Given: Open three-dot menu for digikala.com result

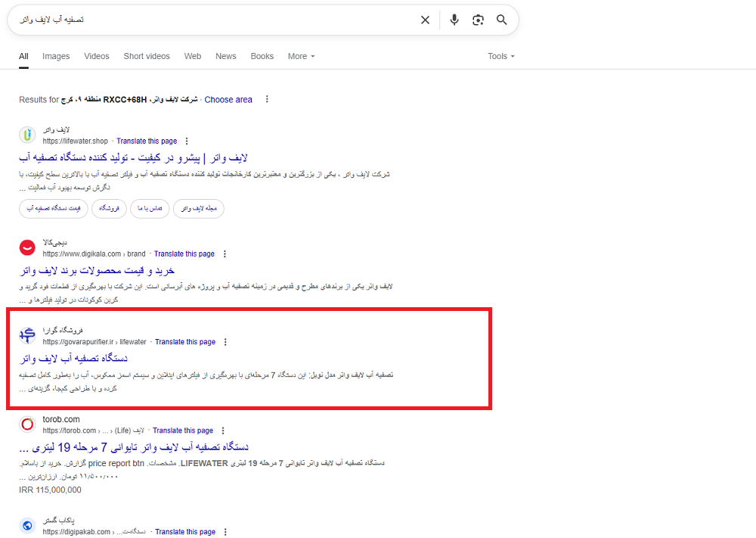Looking at the screenshot, I should click(x=225, y=253).
